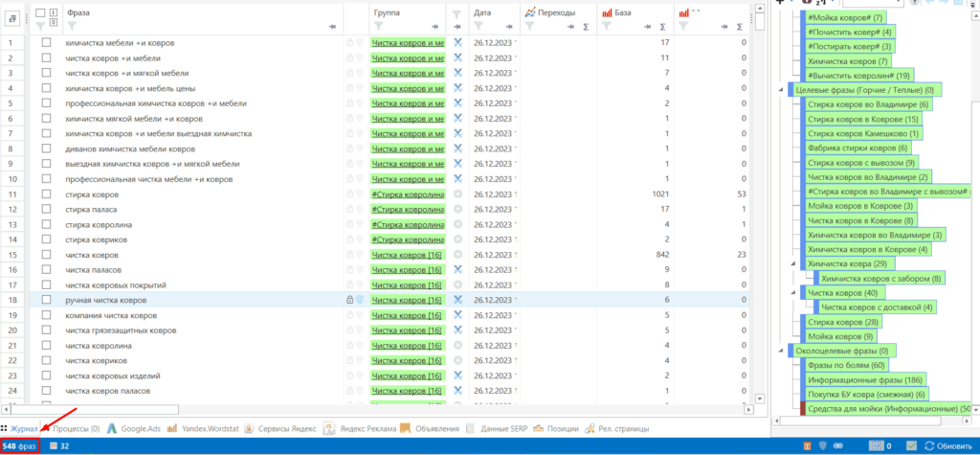Toggle the select-all checkbox in header
Viewport: 980px width, 455px height.
click(40, 12)
